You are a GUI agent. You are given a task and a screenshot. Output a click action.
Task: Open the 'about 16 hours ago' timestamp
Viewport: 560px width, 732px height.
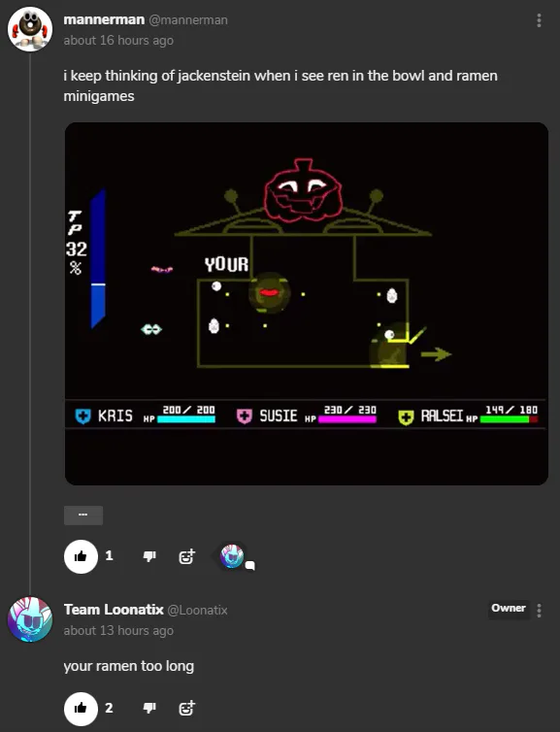(x=118, y=41)
